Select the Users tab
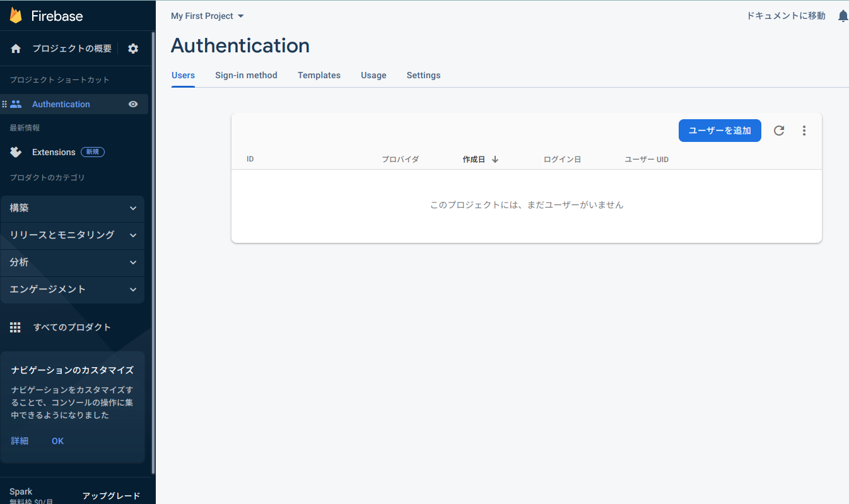The image size is (849, 504). pos(183,75)
